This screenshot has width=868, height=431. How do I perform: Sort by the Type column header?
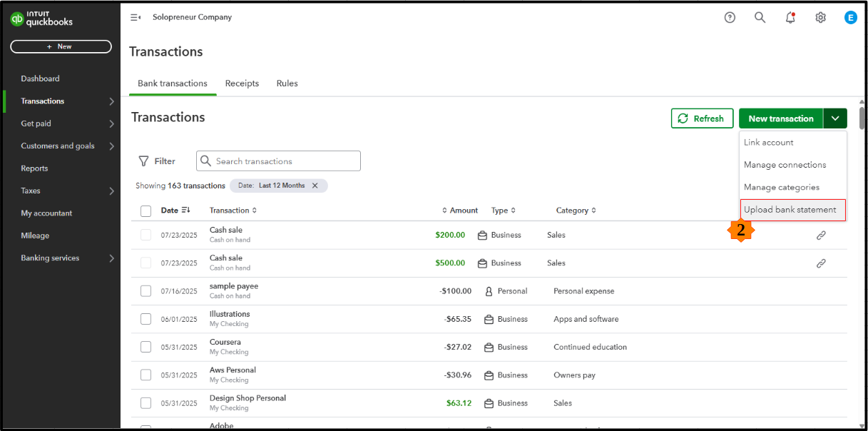[504, 211]
